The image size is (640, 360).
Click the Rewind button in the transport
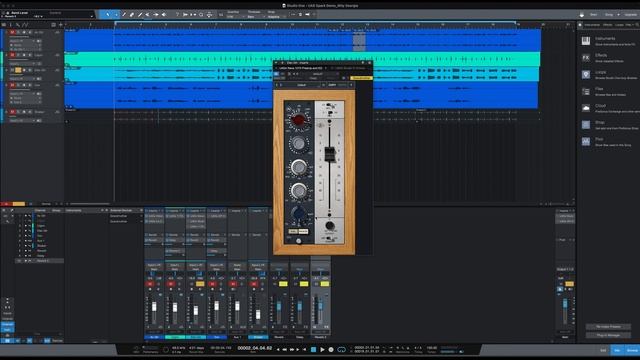[284, 349]
